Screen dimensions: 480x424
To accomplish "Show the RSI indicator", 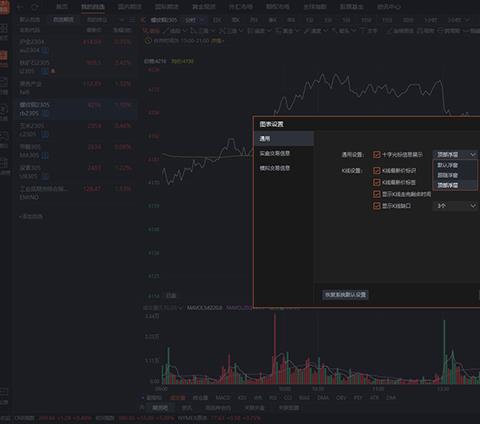I will (x=273, y=398).
